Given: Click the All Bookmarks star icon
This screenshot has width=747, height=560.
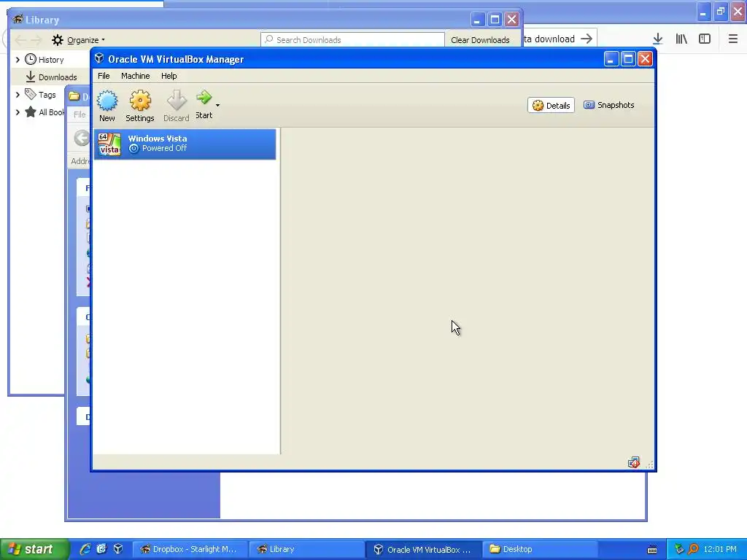Looking at the screenshot, I should tap(31, 112).
